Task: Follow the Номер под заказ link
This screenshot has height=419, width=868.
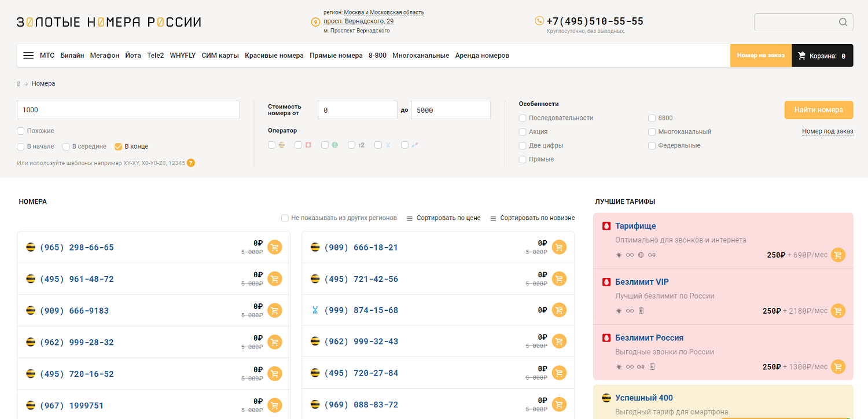Action: [x=827, y=131]
